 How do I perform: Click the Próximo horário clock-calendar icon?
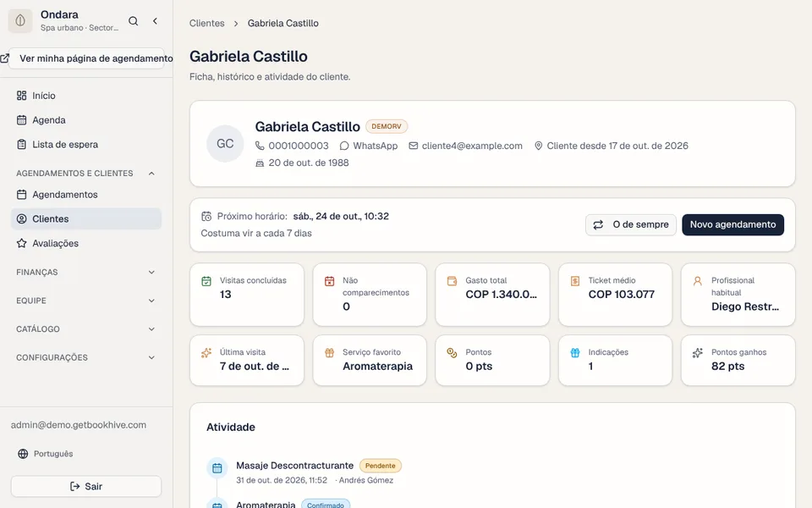click(206, 216)
